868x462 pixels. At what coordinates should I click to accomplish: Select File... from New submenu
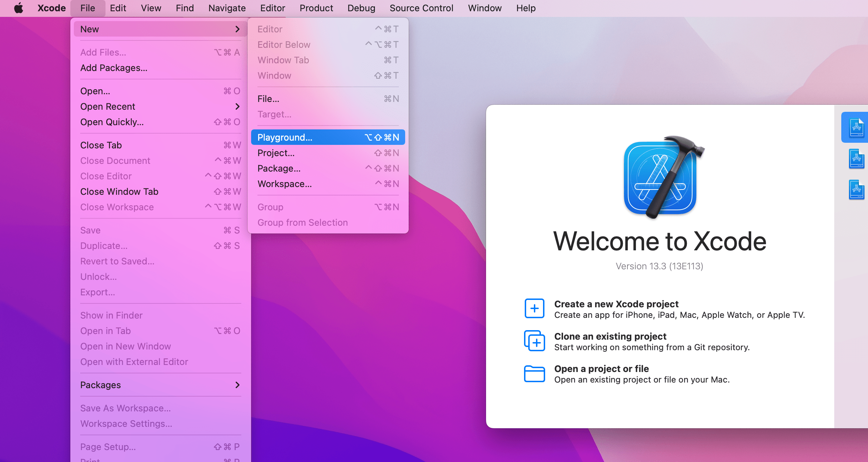click(x=268, y=99)
